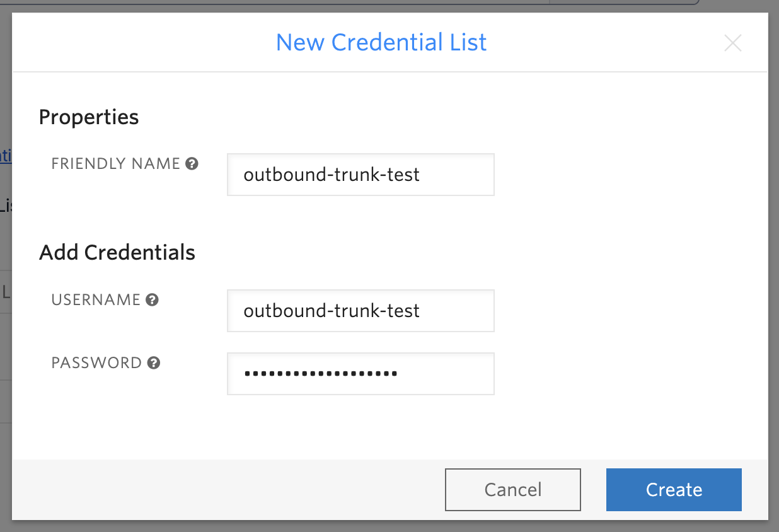Image resolution: width=779 pixels, height=532 pixels.
Task: Click the partially hidden blue link behind dialog
Action: 6,156
